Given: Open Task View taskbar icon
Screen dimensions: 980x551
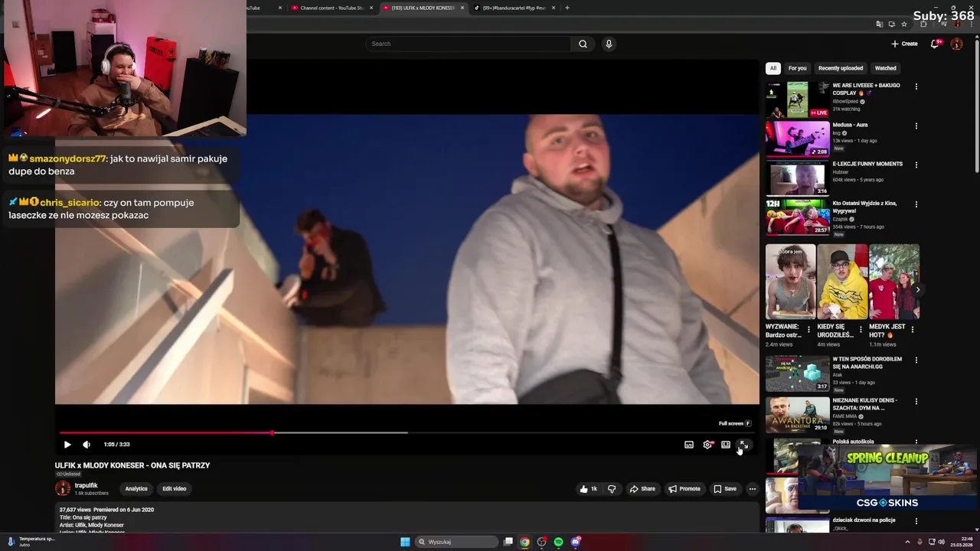Looking at the screenshot, I should (x=508, y=542).
